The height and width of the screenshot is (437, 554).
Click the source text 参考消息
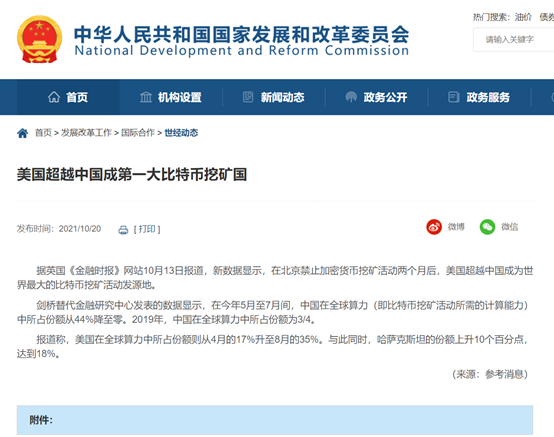[504, 374]
